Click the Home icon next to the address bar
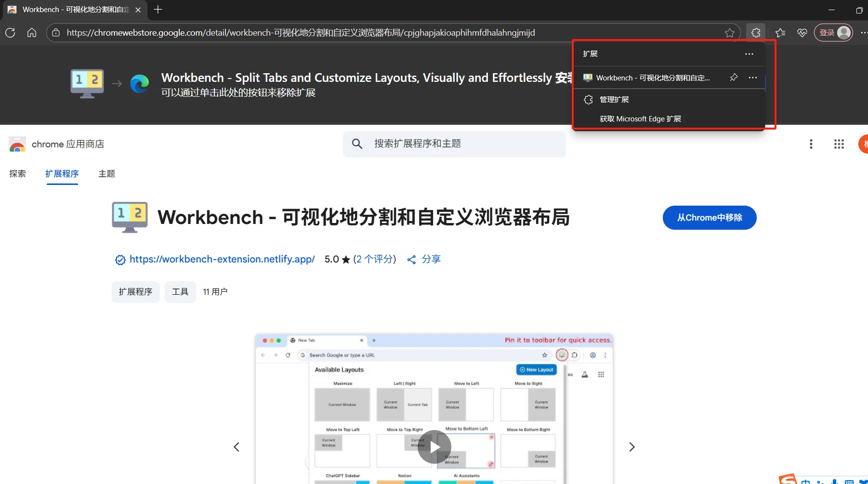 tap(31, 33)
